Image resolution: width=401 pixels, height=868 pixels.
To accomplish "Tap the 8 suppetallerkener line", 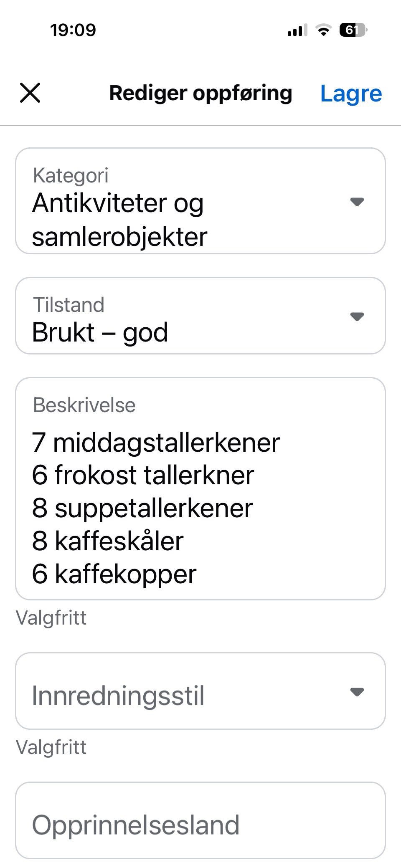I will click(142, 508).
